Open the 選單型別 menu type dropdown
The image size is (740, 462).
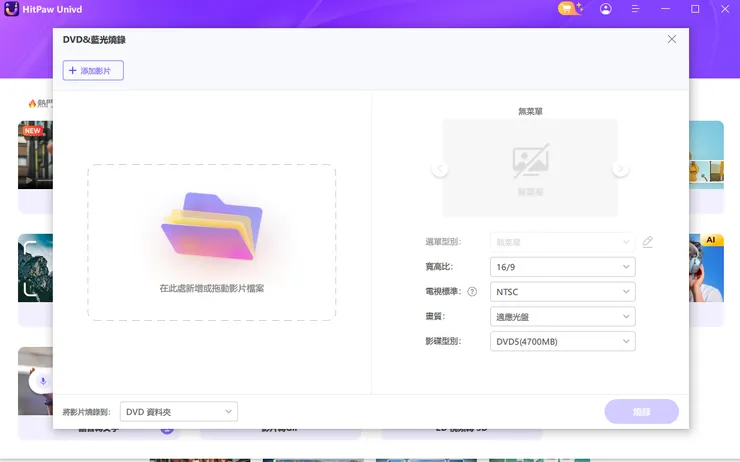563,242
